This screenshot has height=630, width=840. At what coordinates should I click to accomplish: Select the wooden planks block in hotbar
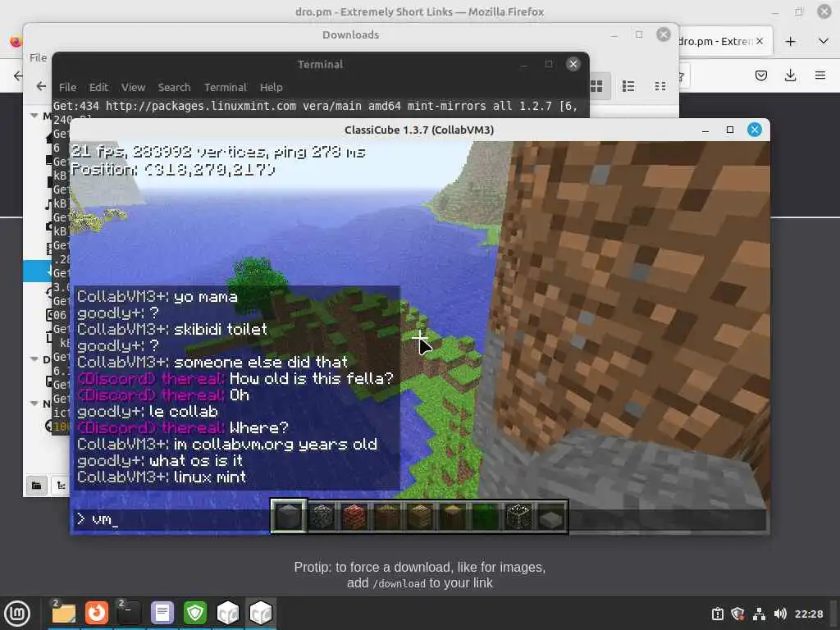point(421,517)
